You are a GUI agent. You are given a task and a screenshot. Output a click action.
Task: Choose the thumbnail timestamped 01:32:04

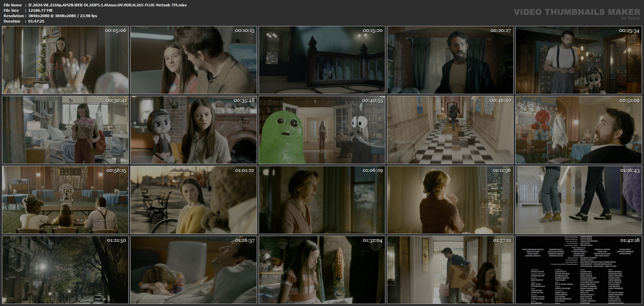click(x=322, y=270)
